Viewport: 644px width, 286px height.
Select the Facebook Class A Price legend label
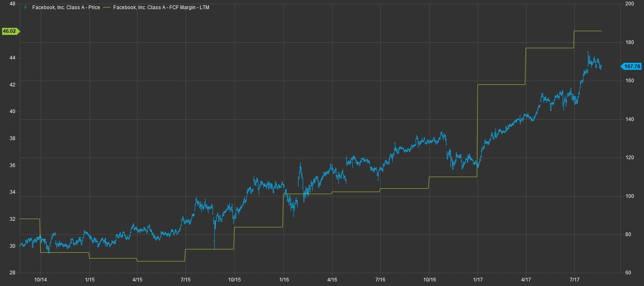[x=66, y=7]
